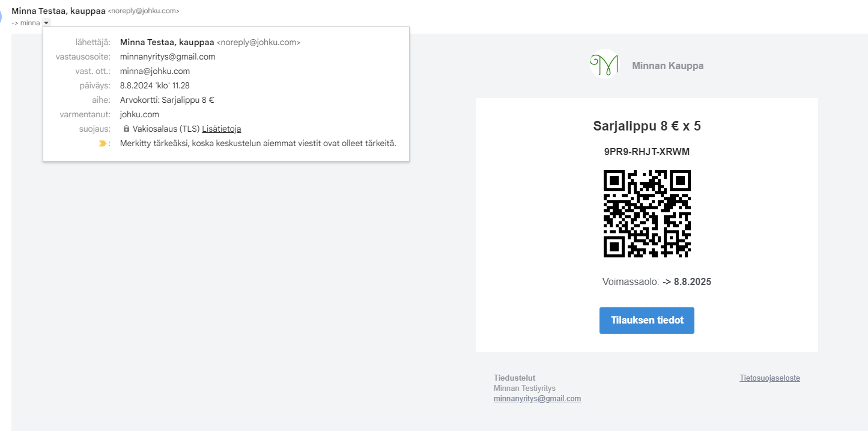Click the footer minnanyritys@gmail.com email link
Screen dimensions: 868x436
click(x=537, y=399)
